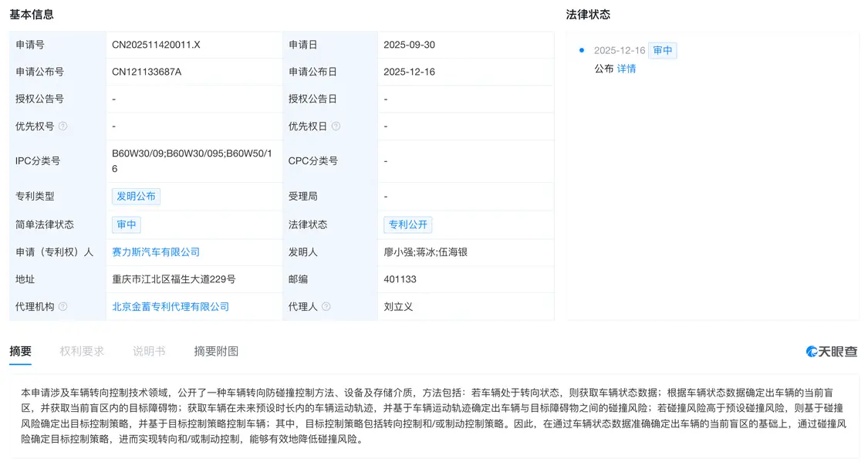Click the 专利公开 legal status tag
Image resolution: width=868 pixels, height=469 pixels.
tap(407, 224)
